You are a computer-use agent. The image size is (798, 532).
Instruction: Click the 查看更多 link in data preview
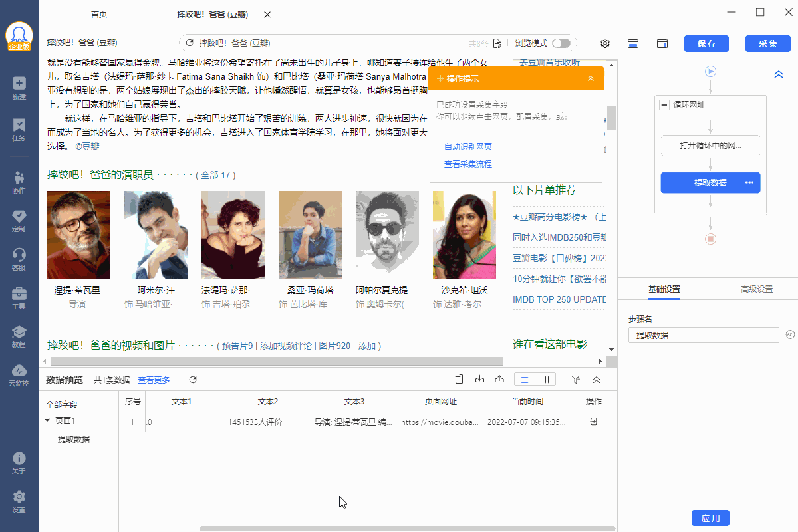pos(154,380)
